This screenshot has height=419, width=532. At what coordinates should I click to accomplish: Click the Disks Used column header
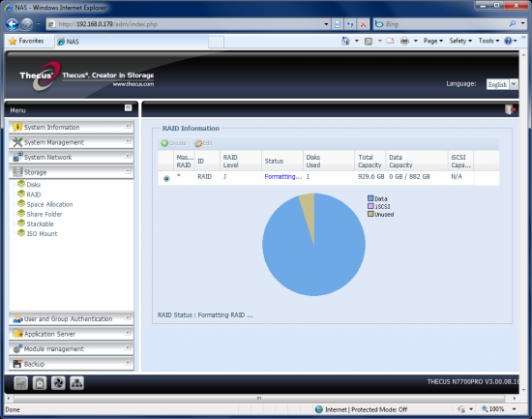tap(329, 161)
